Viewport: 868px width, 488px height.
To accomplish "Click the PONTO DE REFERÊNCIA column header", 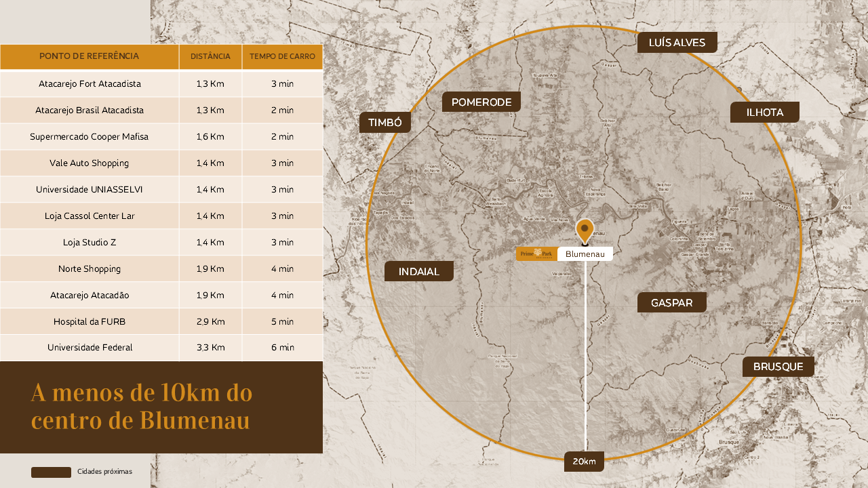I will [90, 56].
